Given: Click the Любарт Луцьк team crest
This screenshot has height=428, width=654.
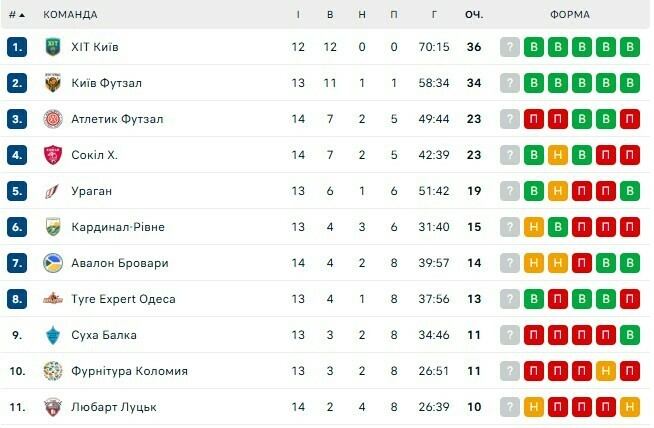Looking at the screenshot, I should pos(53,407).
